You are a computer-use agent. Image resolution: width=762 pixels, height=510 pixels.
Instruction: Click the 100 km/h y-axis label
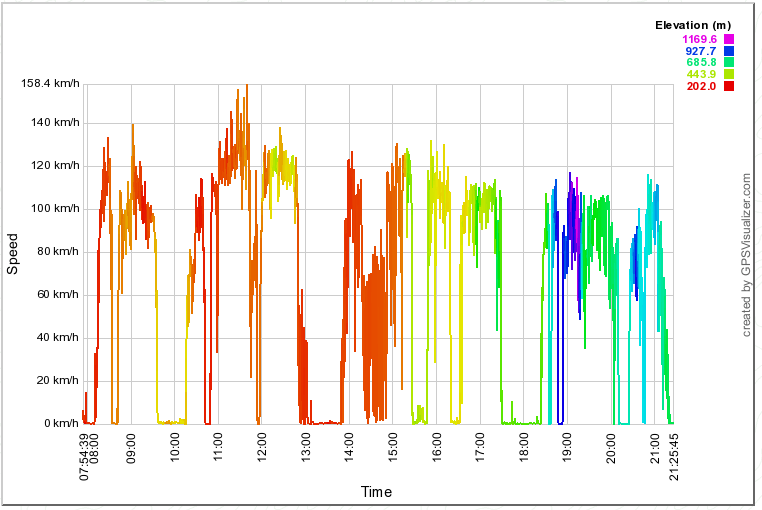(52, 209)
